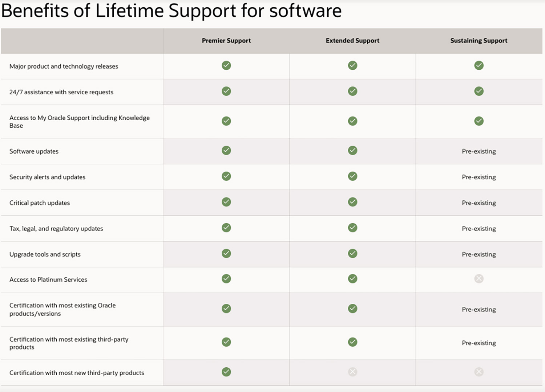The width and height of the screenshot is (545, 392).
Task: Select the Access to Platinum Services label
Action: [48, 279]
